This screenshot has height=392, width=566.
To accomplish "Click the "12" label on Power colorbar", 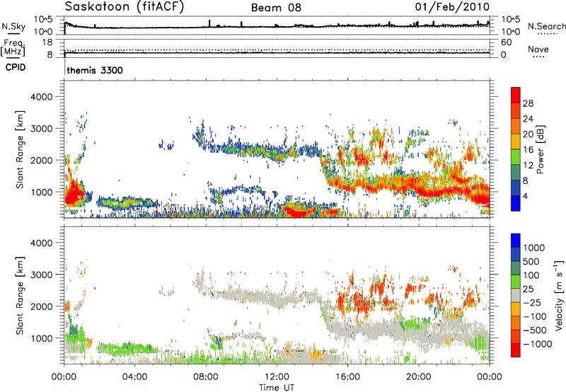I will click(x=528, y=166).
